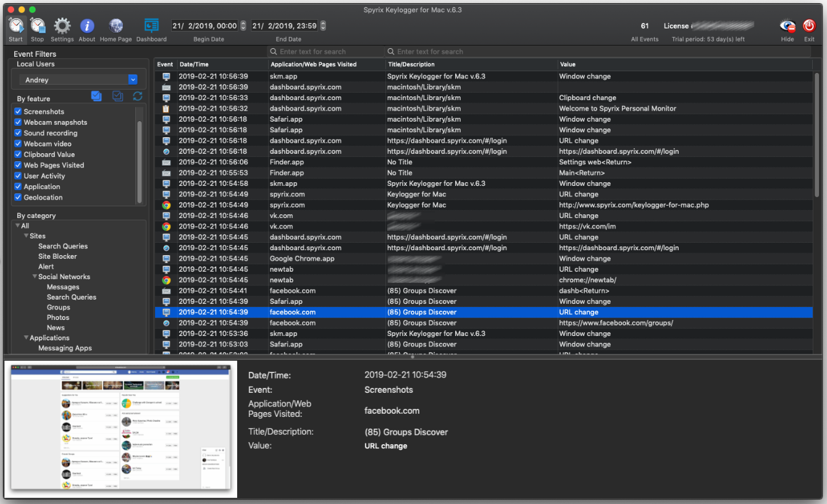Click the check-all features icon
827x504 pixels.
(96, 96)
